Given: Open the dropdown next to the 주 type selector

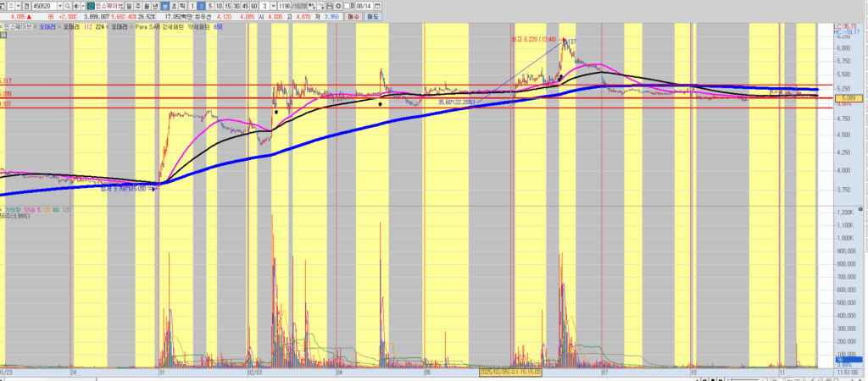Looking at the screenshot, I should (x=19, y=6).
